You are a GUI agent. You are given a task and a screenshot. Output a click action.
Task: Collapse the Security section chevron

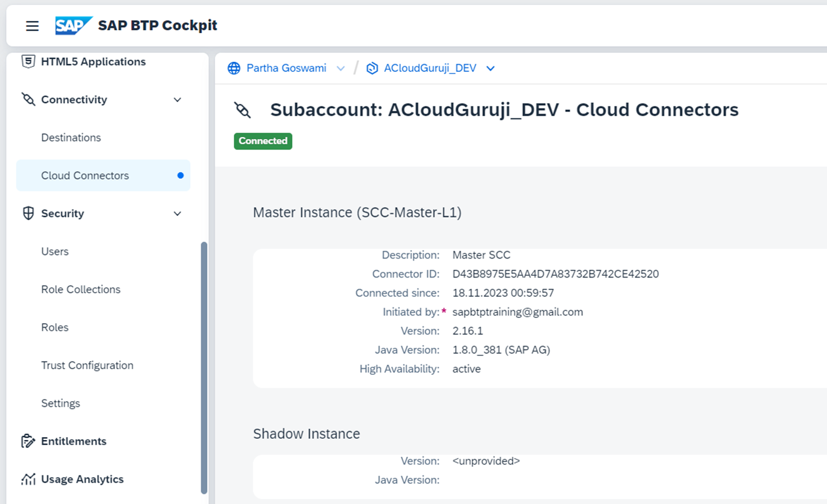[x=178, y=214]
